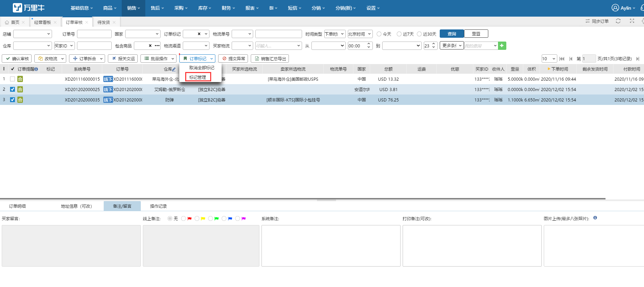Select 无 for 线上备注 flag

[x=170, y=218]
